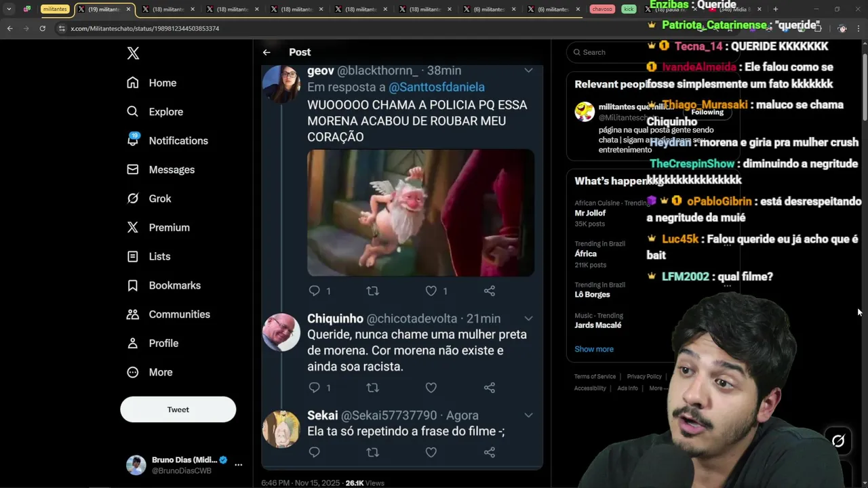Open Bruno Dias account menu dots
This screenshot has width=868, height=488.
(x=238, y=465)
